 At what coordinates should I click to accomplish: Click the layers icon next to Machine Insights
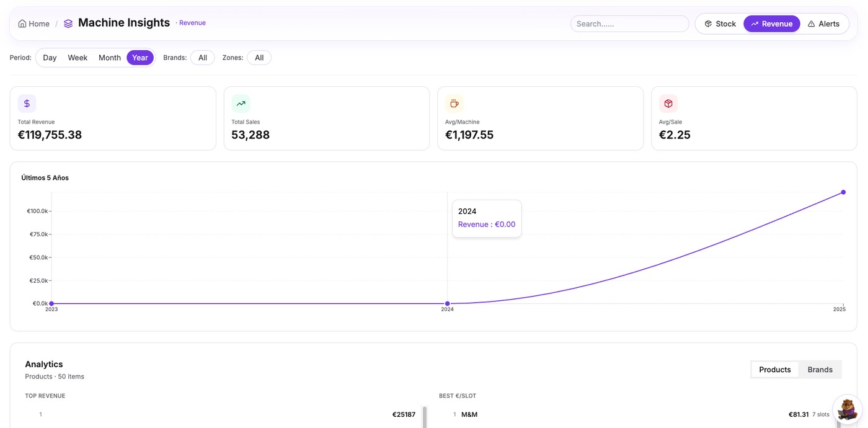[68, 22]
